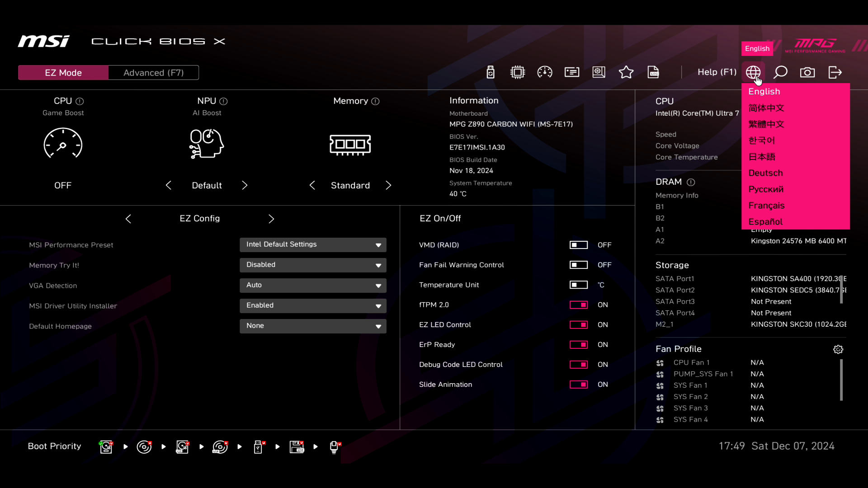Image resolution: width=868 pixels, height=488 pixels.
Task: Expand the VGA Detection dropdown
Action: (313, 285)
